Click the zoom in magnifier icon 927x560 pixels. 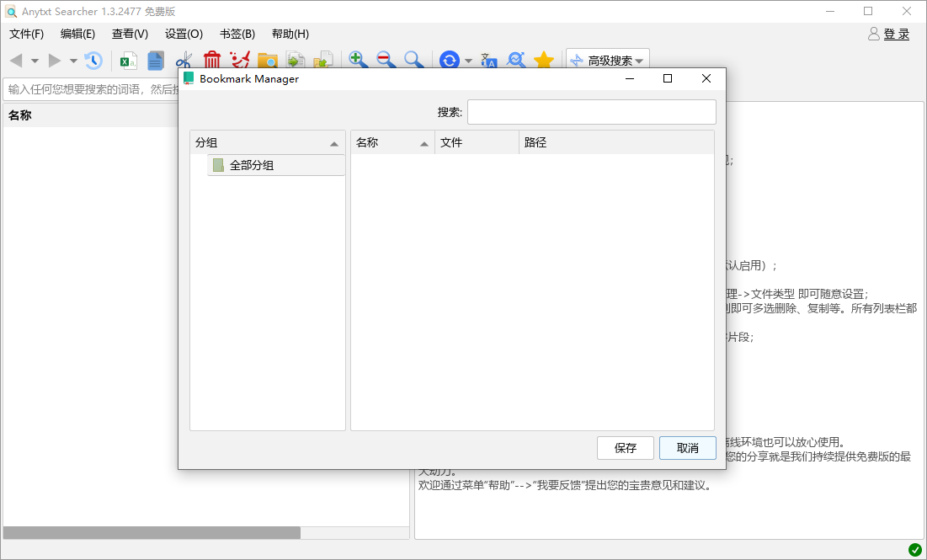click(355, 61)
